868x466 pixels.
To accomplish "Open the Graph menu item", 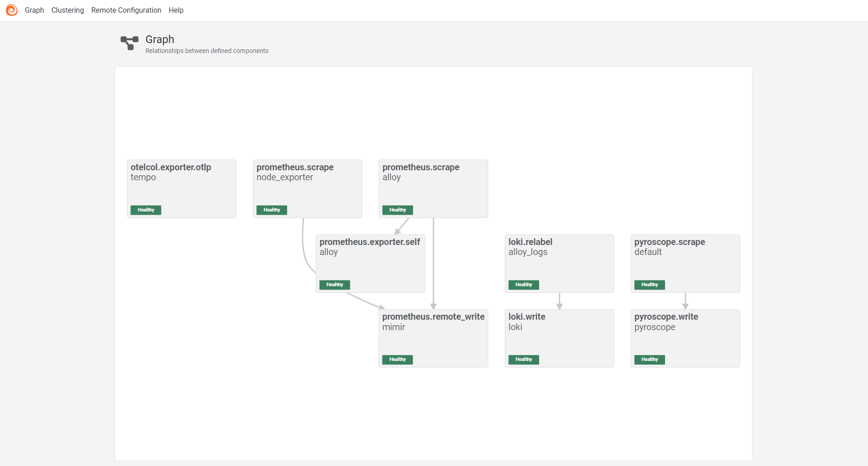I will [34, 10].
